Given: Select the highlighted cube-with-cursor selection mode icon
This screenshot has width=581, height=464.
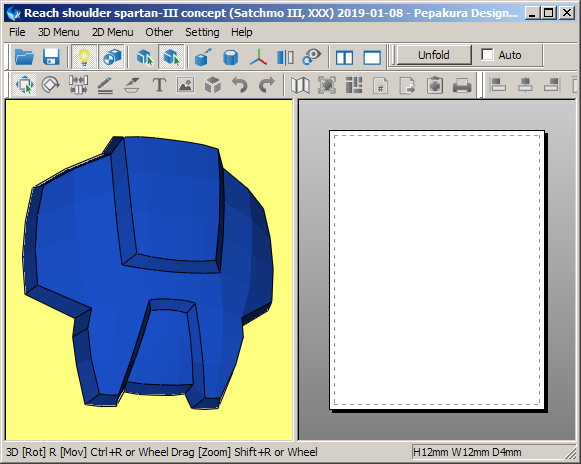Looking at the screenshot, I should pos(172,57).
